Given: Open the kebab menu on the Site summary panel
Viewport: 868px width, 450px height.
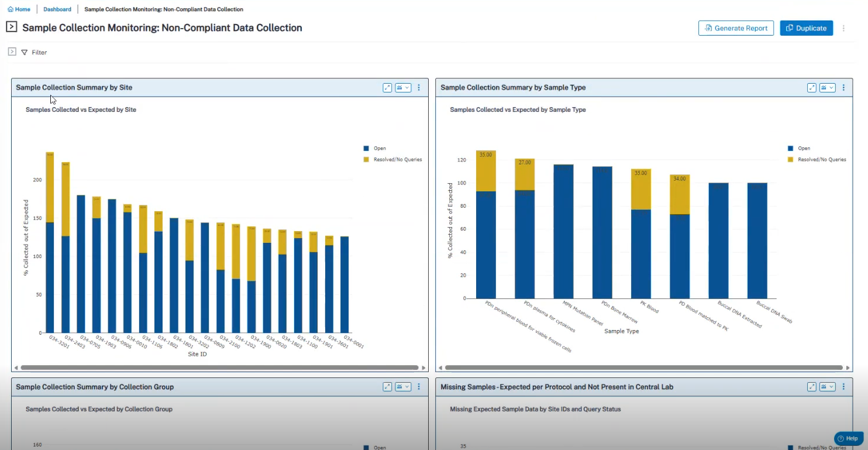Looking at the screenshot, I should (419, 87).
